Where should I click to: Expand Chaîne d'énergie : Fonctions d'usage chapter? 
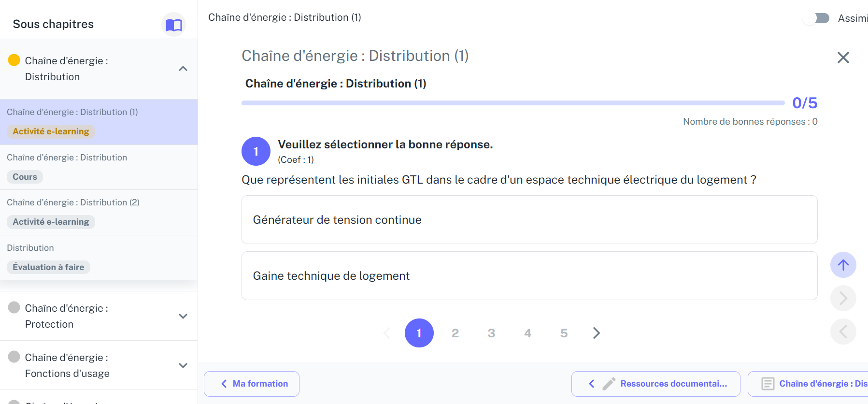click(183, 365)
